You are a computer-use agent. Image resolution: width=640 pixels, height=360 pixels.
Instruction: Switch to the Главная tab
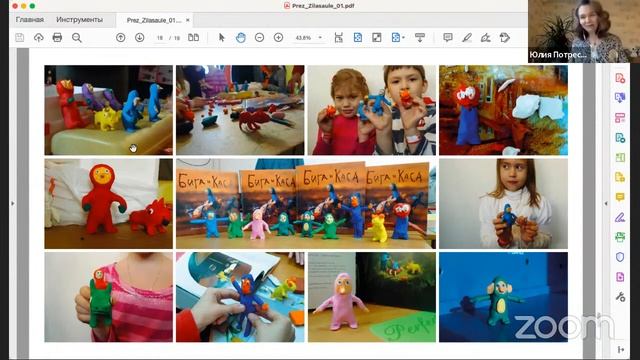coord(30,20)
